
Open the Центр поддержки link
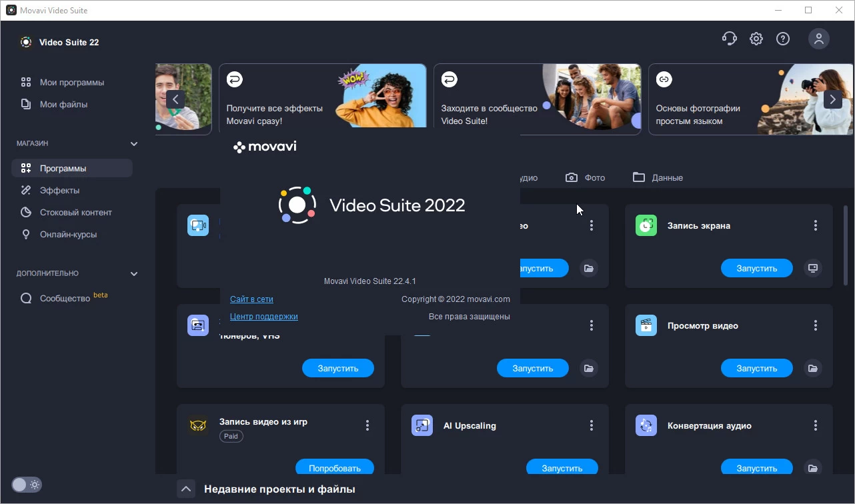coord(263,317)
